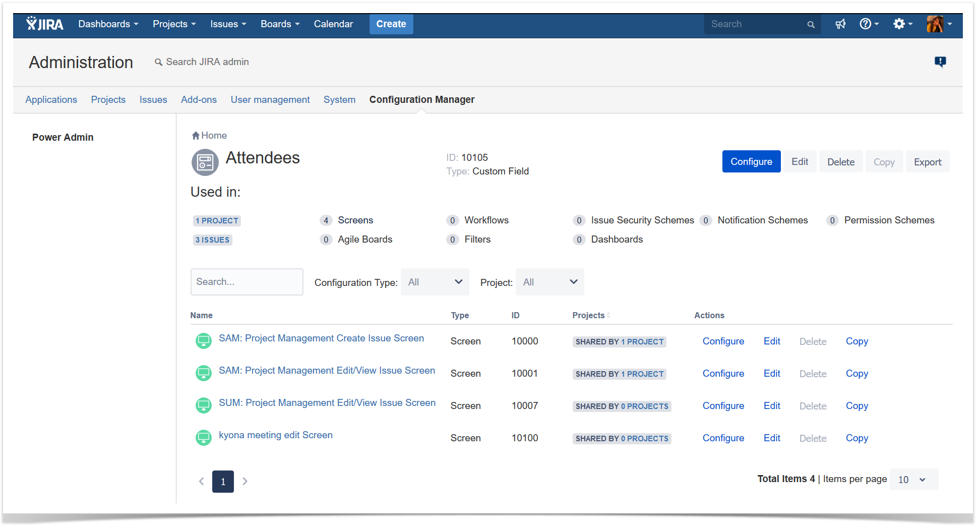The height and width of the screenshot is (528, 980).
Task: Click the Export button
Action: pos(928,161)
